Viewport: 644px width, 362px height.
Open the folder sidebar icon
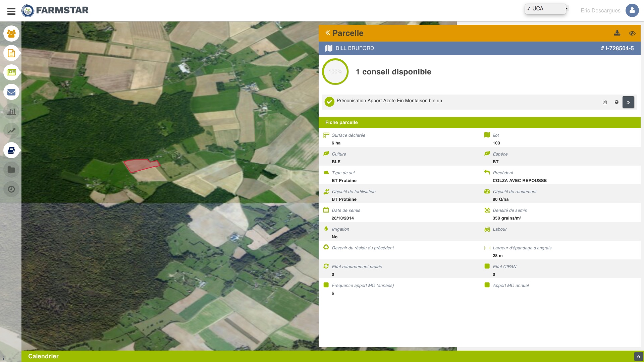11,170
